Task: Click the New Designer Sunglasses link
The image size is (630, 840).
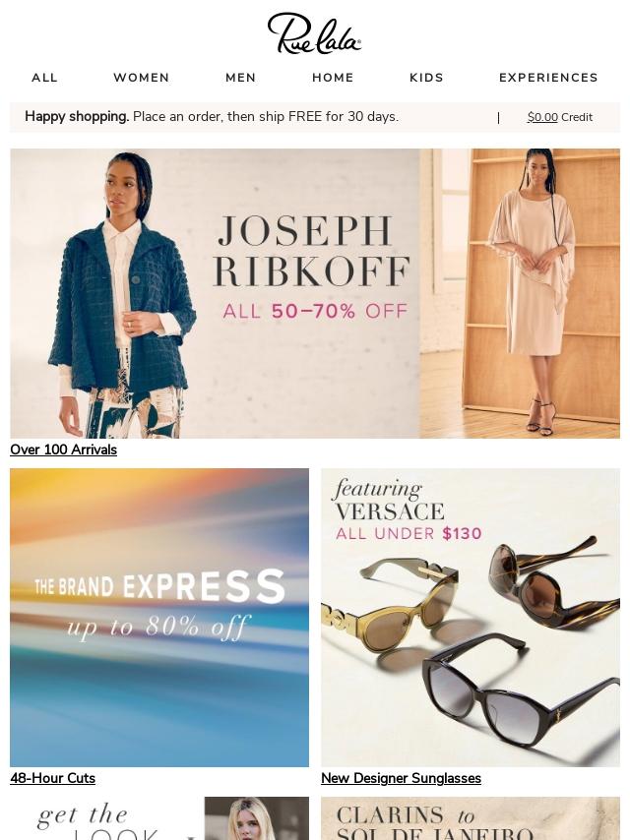Action: [401, 778]
